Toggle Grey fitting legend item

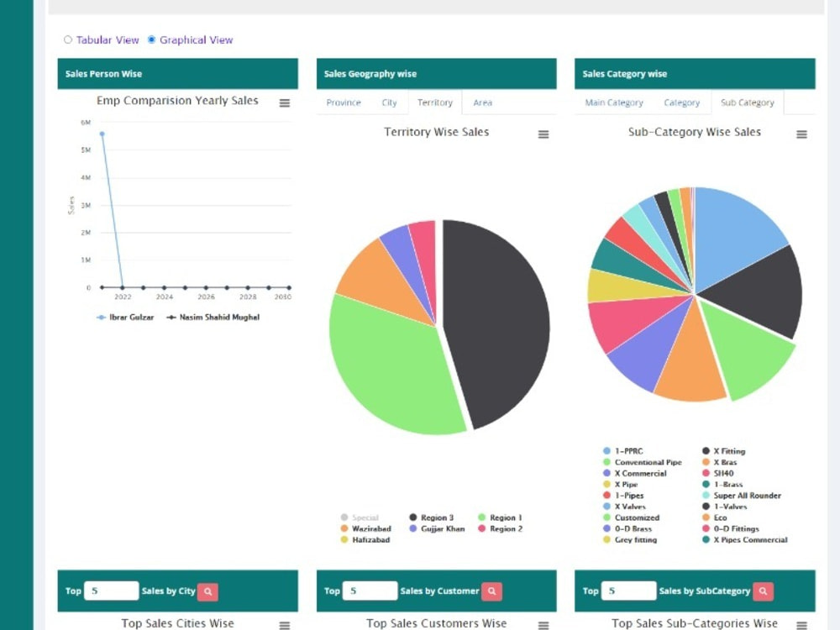(x=630, y=540)
